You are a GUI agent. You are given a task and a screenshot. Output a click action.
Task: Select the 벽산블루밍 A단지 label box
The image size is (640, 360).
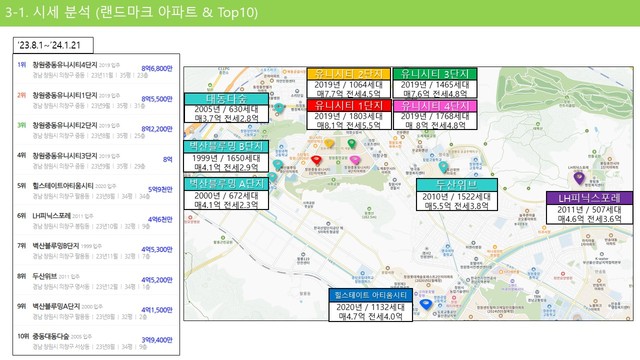click(227, 194)
